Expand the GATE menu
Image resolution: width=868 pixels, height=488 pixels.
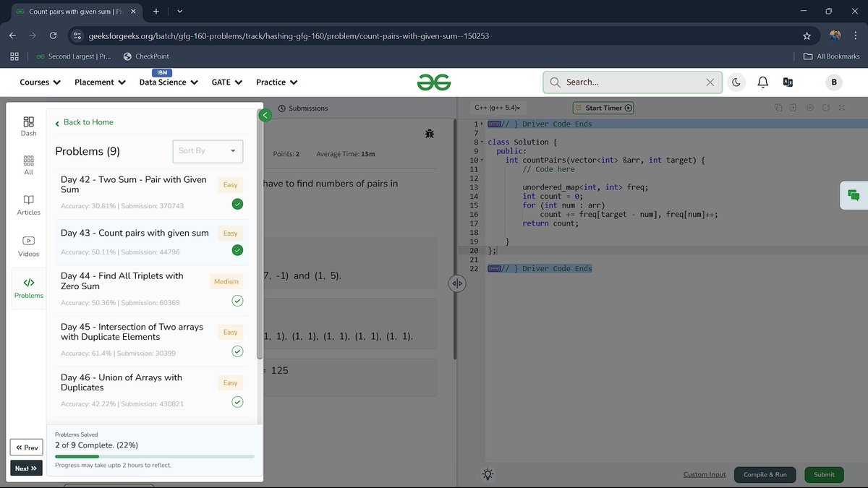[226, 82]
